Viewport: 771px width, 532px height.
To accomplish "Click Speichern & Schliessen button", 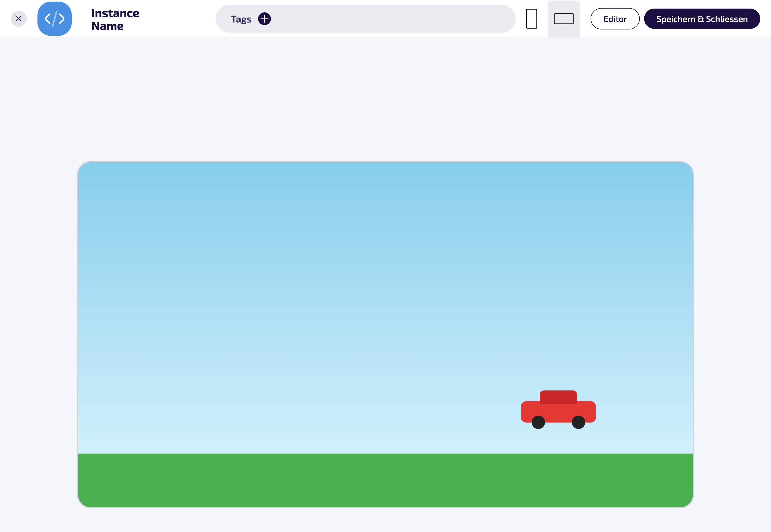I will (702, 19).
